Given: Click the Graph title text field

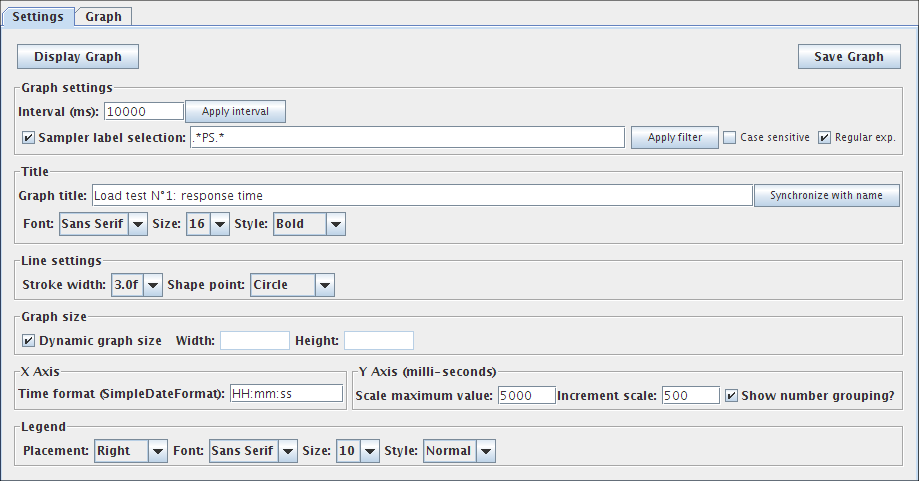Looking at the screenshot, I should click(420, 195).
